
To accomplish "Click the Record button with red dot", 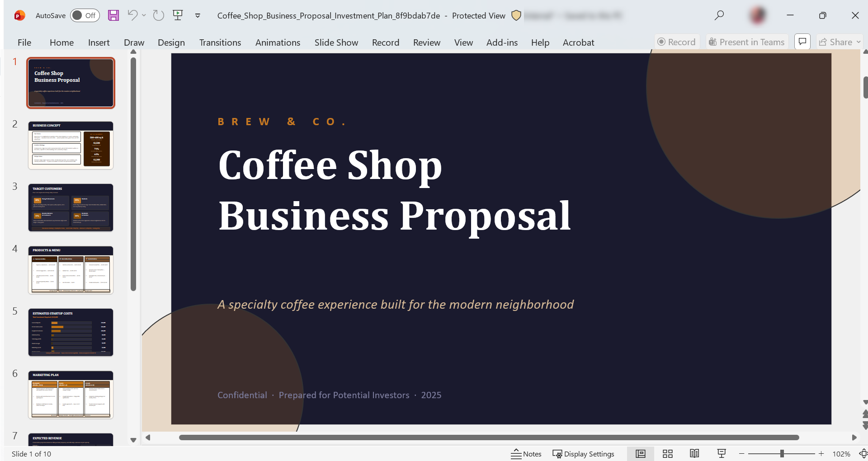I will pyautogui.click(x=676, y=42).
